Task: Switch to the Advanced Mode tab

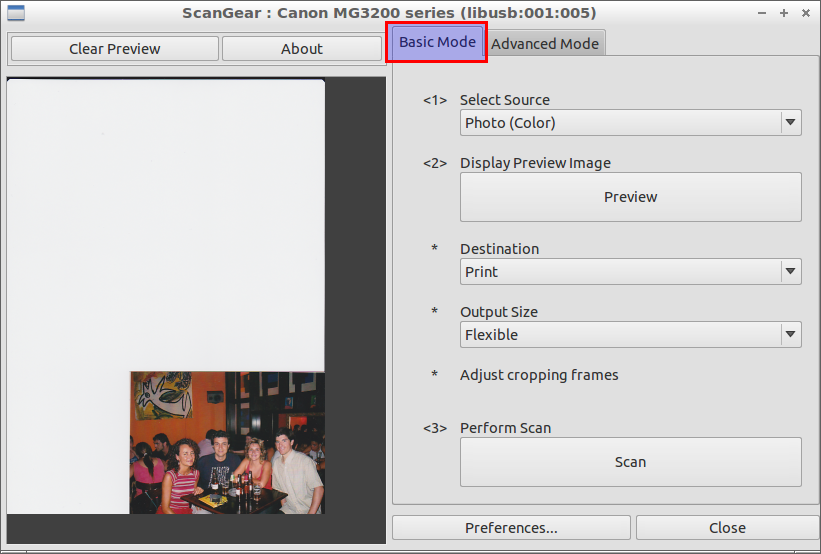Action: pyautogui.click(x=545, y=43)
